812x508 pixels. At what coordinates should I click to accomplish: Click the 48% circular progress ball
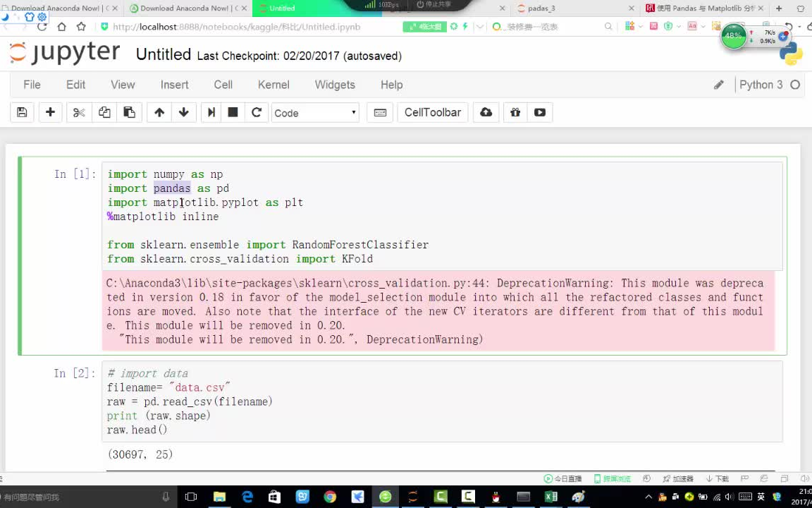pos(733,35)
